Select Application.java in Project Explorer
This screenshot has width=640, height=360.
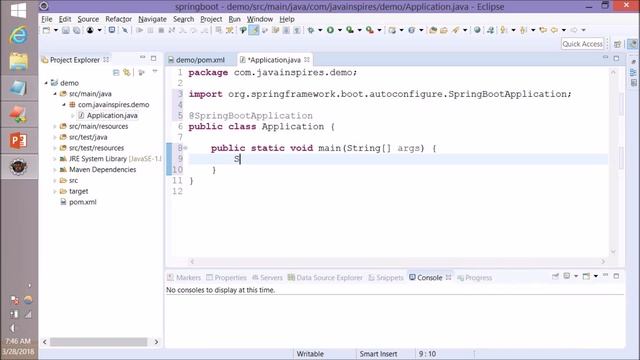tap(112, 116)
